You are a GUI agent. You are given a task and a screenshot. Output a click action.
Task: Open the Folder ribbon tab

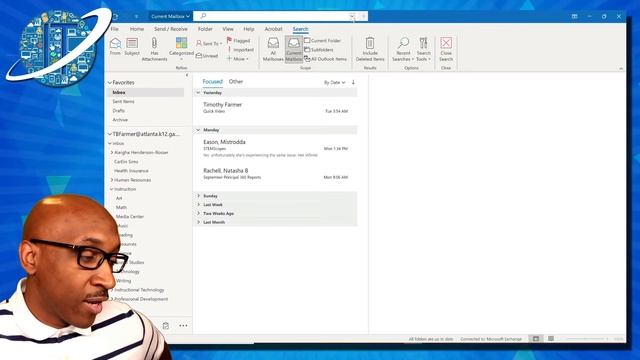tap(205, 29)
